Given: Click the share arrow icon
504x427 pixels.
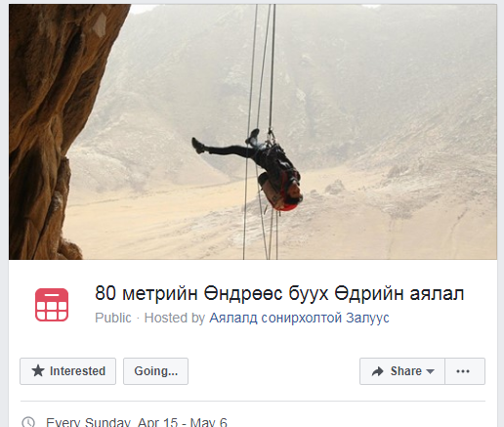Looking at the screenshot, I should coord(377,371).
